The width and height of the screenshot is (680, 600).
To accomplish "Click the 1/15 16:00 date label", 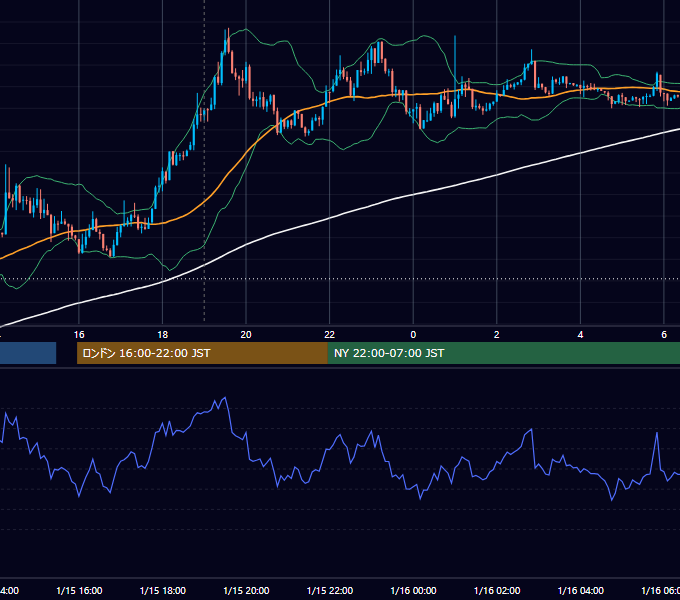I will click(x=79, y=590).
